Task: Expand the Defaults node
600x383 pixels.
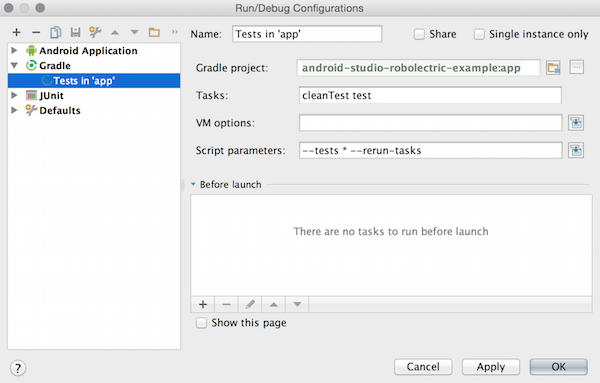Action: coord(15,110)
